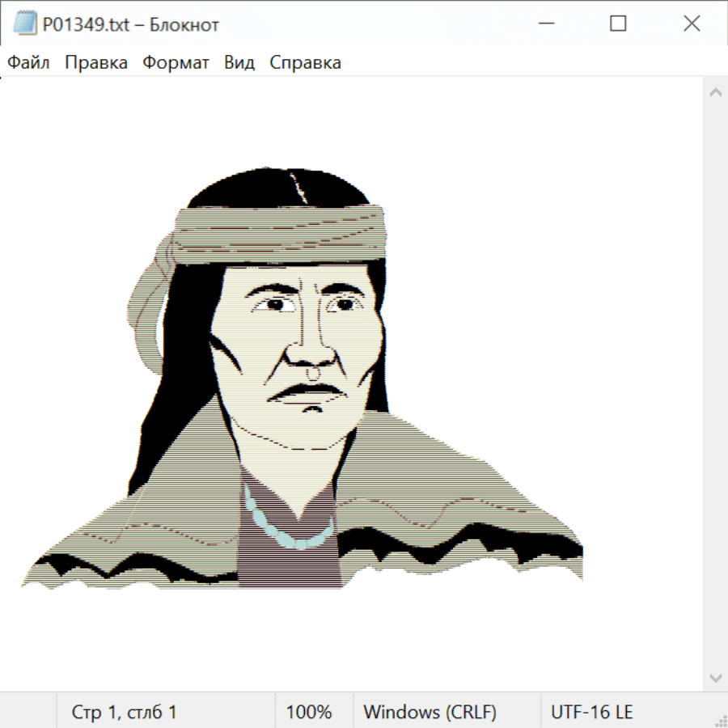The width and height of the screenshot is (728, 728).
Task: Open the Формат menu
Action: pyautogui.click(x=176, y=63)
